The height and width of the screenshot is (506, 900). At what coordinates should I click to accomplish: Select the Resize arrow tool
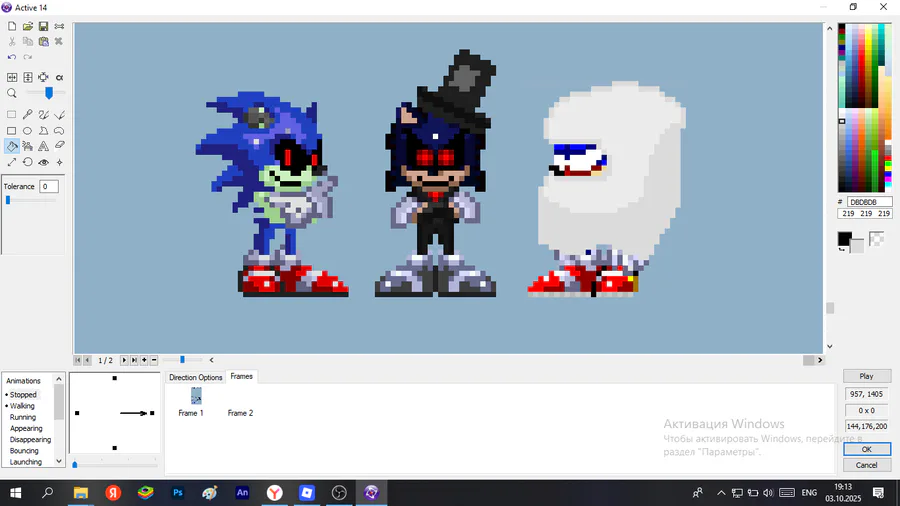pos(11,162)
